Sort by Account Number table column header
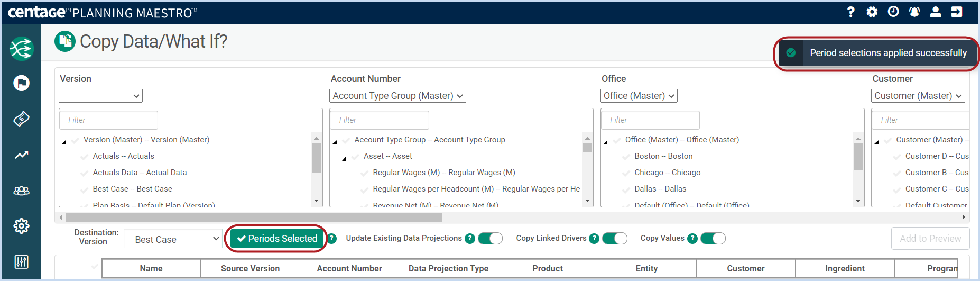 point(349,269)
